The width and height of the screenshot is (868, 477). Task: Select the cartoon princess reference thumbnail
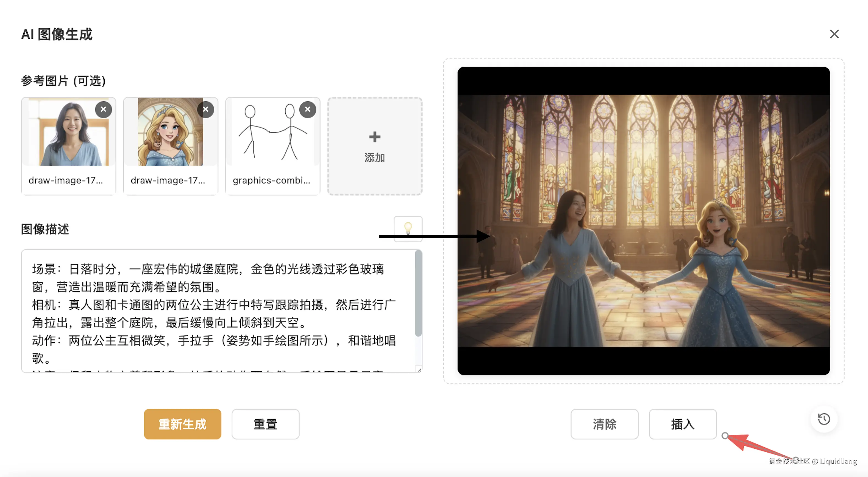pos(170,138)
